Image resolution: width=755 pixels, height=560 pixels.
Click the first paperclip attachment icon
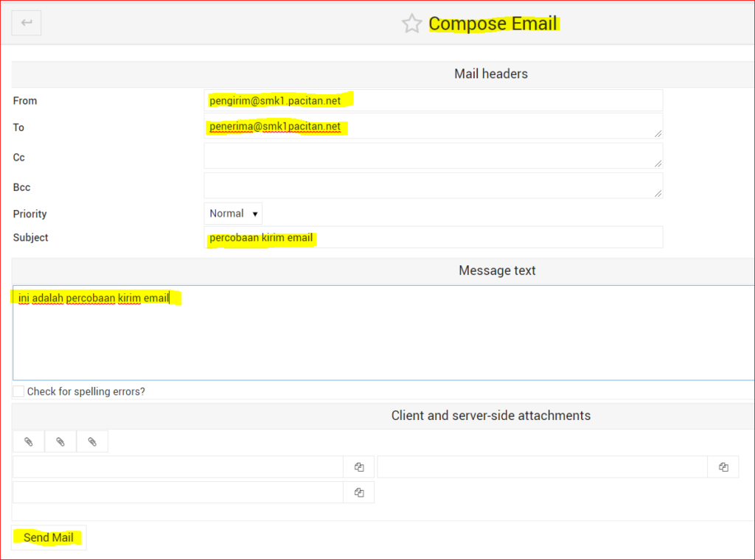28,441
